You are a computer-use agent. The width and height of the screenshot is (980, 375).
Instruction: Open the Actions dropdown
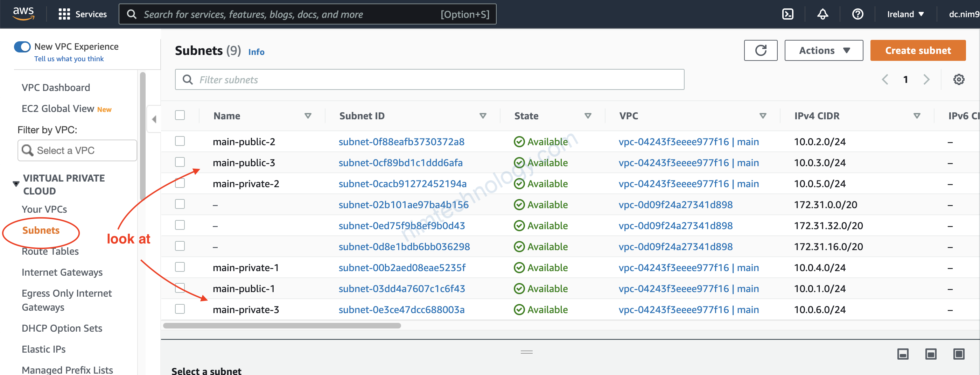coord(824,50)
